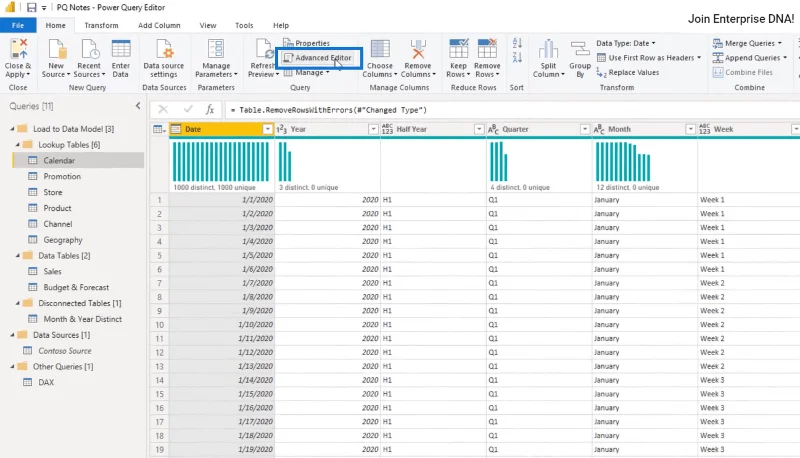Open the Help tab

(x=281, y=26)
